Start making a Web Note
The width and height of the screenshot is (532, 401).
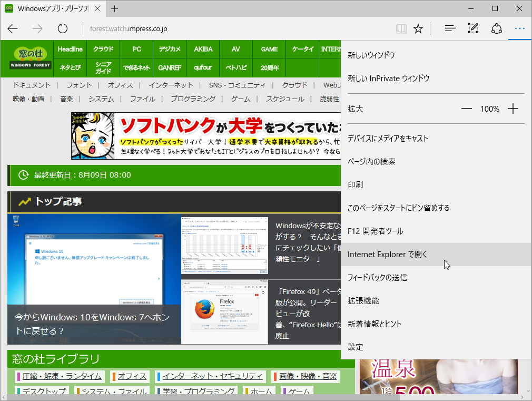pyautogui.click(x=472, y=28)
